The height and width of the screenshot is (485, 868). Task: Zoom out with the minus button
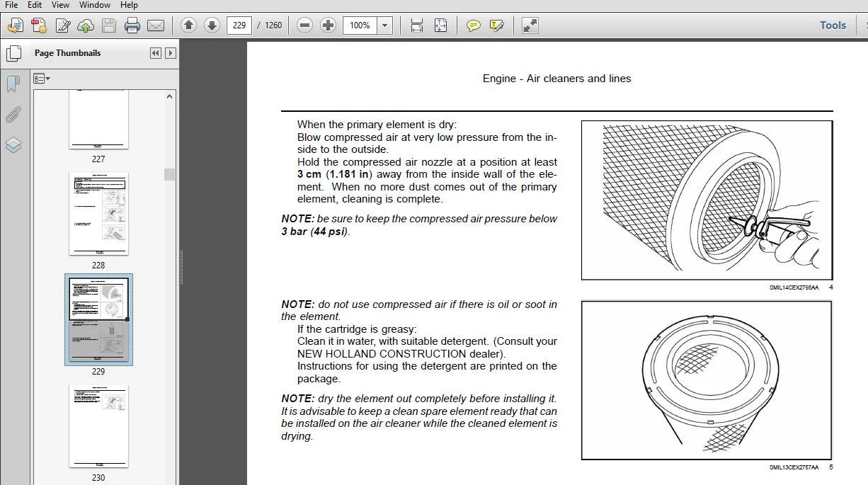pyautogui.click(x=305, y=25)
